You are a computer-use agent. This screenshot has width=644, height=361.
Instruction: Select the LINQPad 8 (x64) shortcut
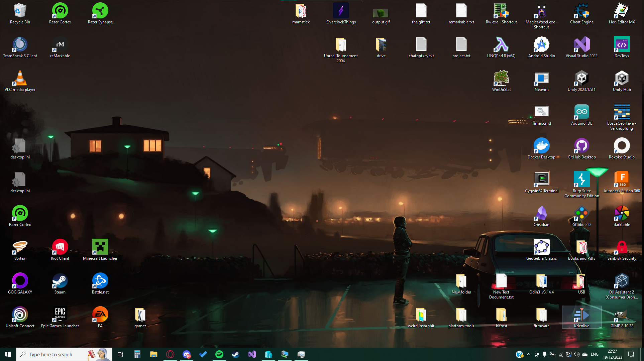501,47
